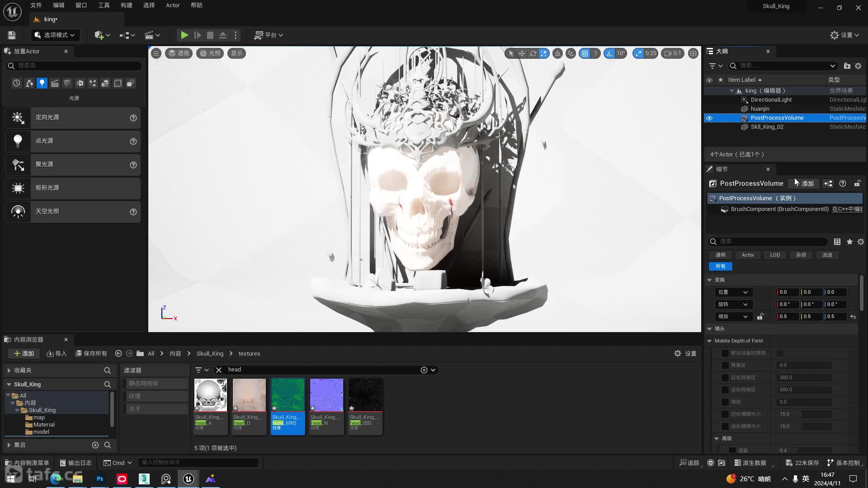The image size is (868, 488).
Task: Open Windows Start menu on taskbar
Action: pyautogui.click(x=11, y=479)
